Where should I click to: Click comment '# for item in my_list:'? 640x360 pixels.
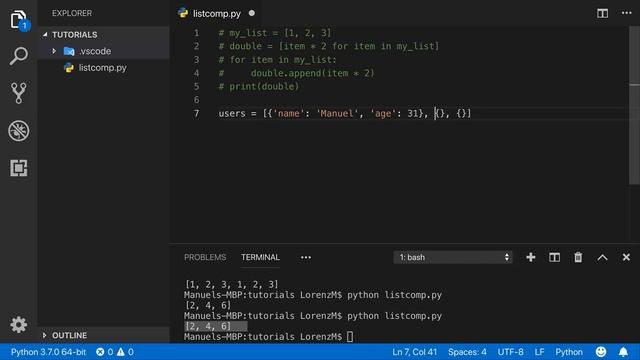point(278,60)
